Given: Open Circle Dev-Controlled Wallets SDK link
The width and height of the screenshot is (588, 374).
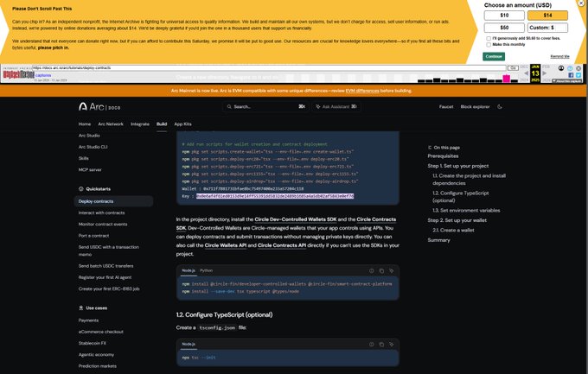Looking at the screenshot, I should coord(296,219).
